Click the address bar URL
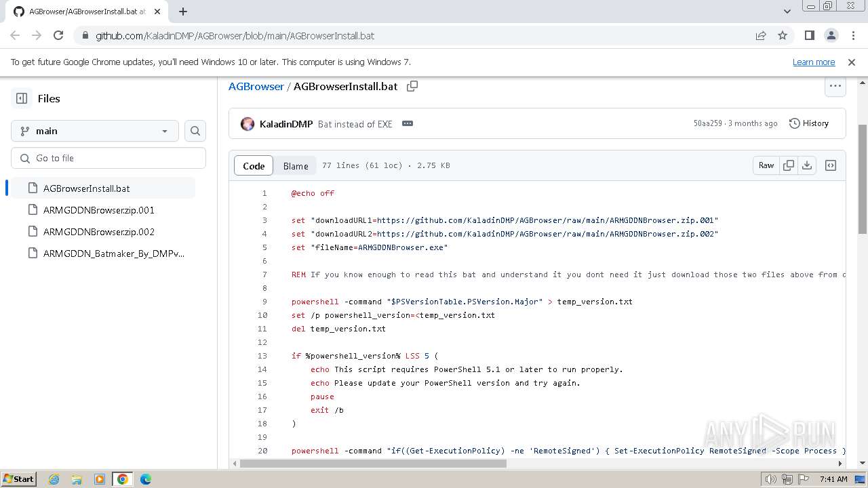This screenshot has width=868, height=488. 235,36
